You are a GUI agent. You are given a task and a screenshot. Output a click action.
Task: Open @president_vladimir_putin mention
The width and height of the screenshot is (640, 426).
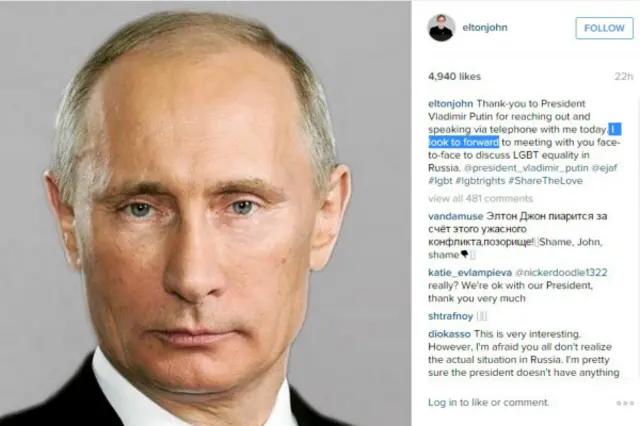(x=526, y=168)
